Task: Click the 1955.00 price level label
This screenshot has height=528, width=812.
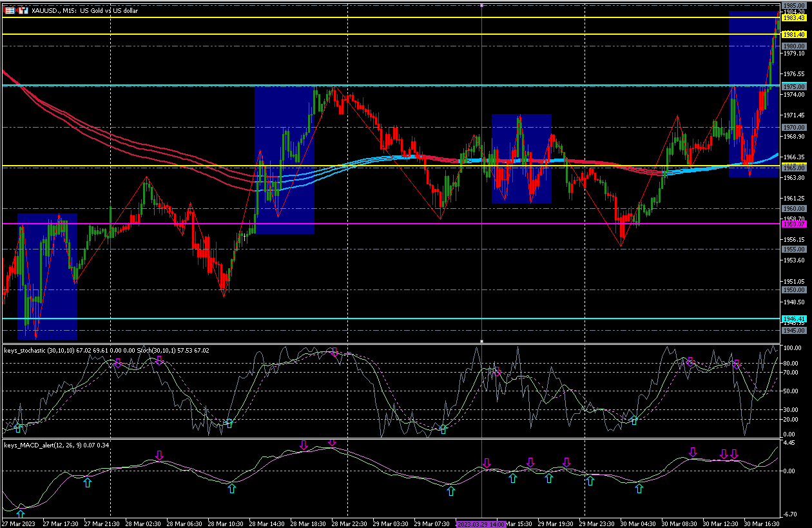Action: (x=793, y=249)
